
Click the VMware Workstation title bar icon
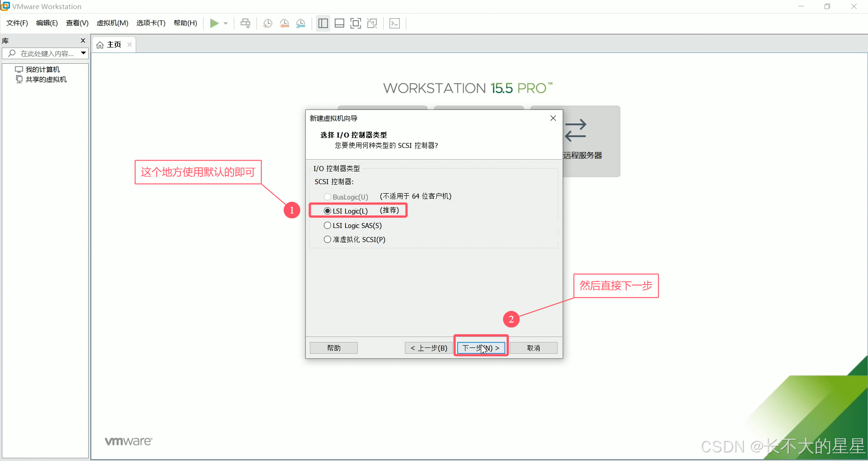point(5,6)
